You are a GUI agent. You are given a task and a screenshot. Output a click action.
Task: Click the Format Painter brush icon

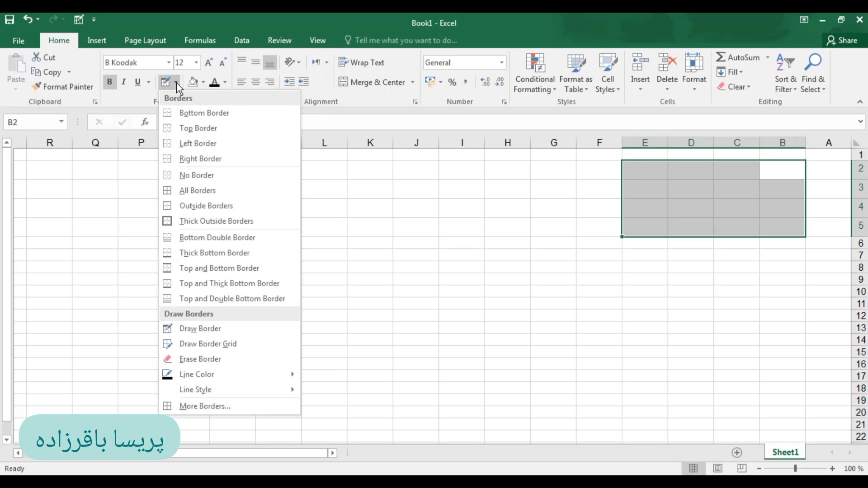point(37,87)
